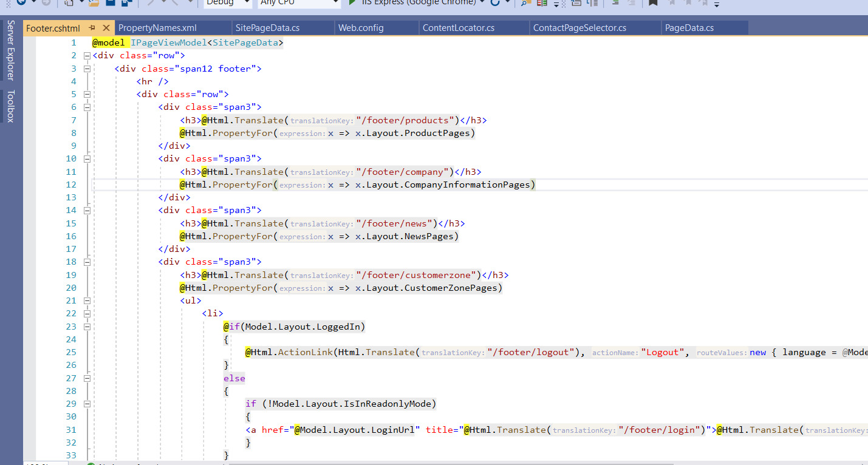Click the Save All icon
This screenshot has width=868, height=465.
pyautogui.click(x=126, y=3)
